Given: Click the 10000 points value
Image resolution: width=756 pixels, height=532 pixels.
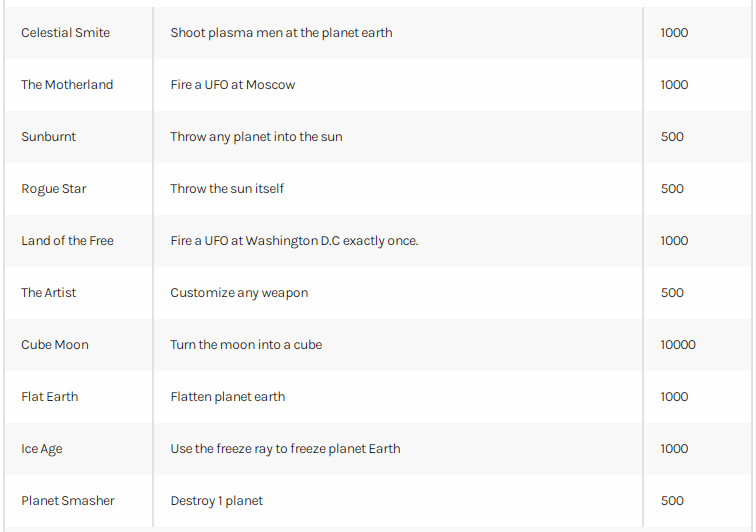Looking at the screenshot, I should point(678,345).
